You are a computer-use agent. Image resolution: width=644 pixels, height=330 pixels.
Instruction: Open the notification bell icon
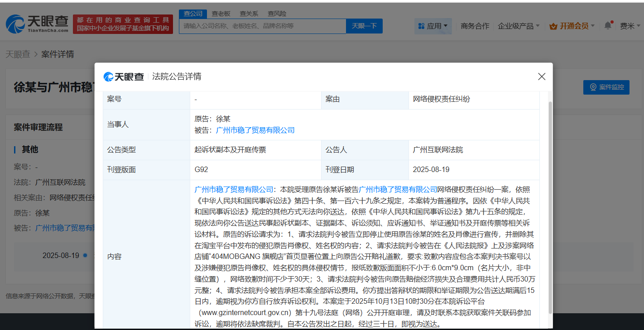[x=607, y=26]
